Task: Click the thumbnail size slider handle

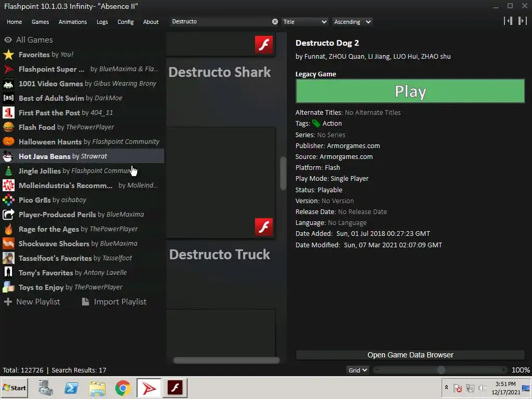Action: click(x=441, y=370)
